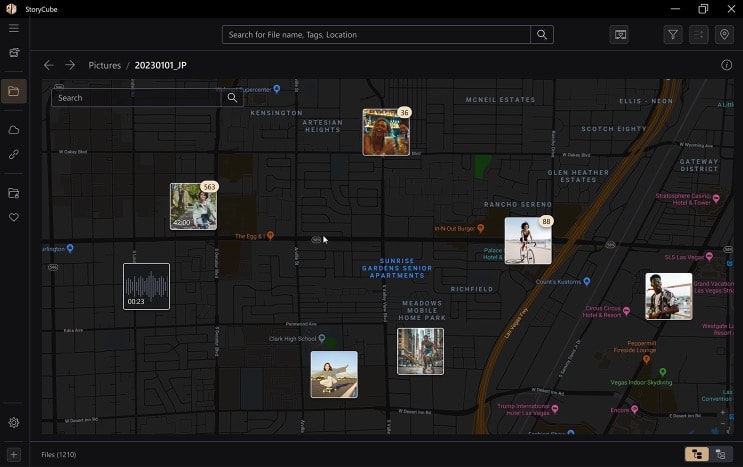Screen dimensions: 743x467
Task: Open the hamburger menu in the sidebar
Action: [x=14, y=28]
